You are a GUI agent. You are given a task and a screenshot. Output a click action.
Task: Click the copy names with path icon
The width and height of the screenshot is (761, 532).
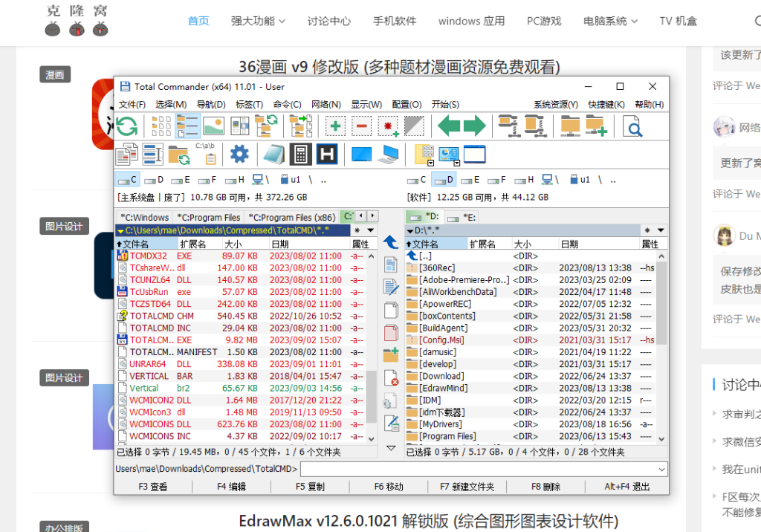300,126
